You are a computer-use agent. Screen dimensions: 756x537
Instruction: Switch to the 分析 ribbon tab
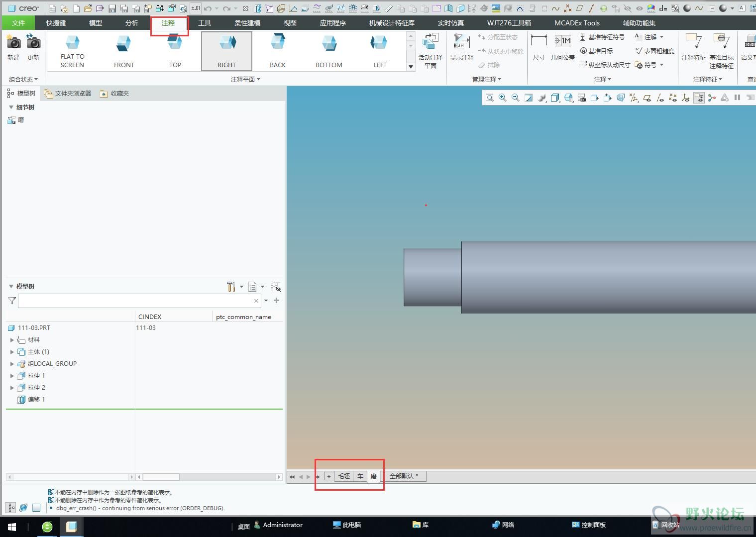pyautogui.click(x=132, y=23)
